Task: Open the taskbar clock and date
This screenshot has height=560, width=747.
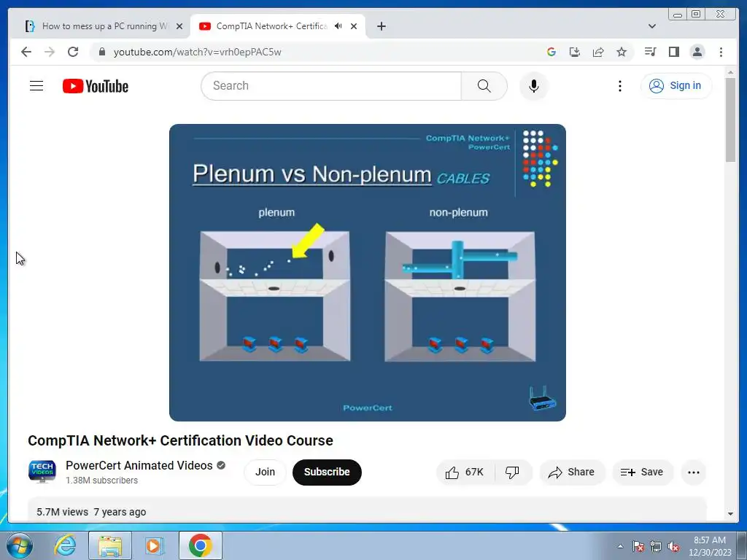Action: [709, 546]
